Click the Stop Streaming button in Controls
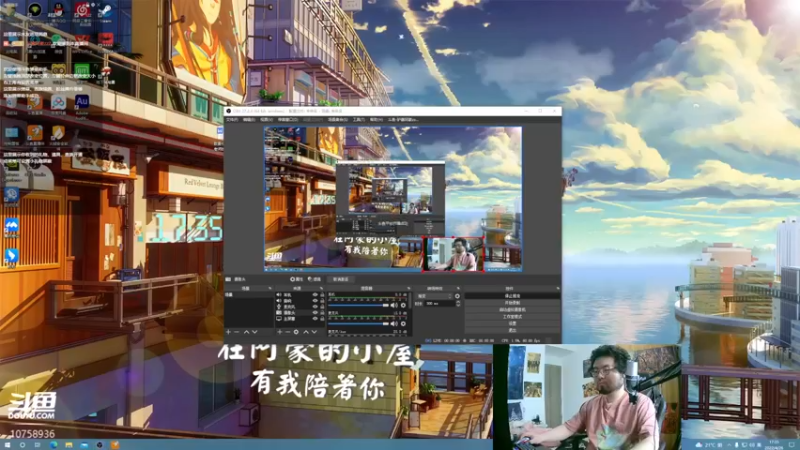 point(512,296)
